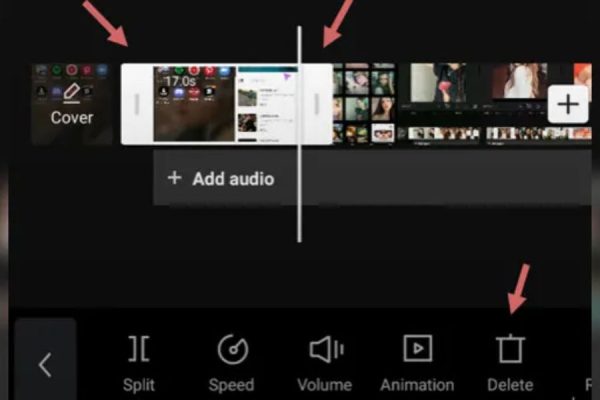Open the Animation options
This screenshot has height=400, width=600.
(417, 349)
